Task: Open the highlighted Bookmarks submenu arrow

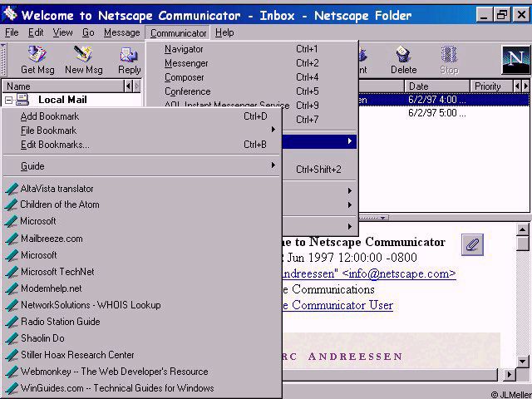Action: point(349,140)
